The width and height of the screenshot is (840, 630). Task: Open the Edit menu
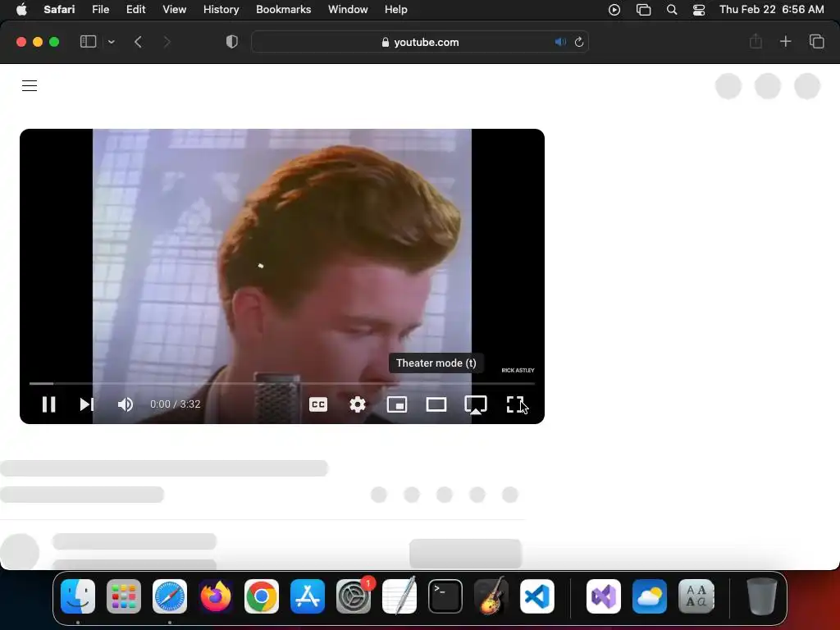(135, 10)
